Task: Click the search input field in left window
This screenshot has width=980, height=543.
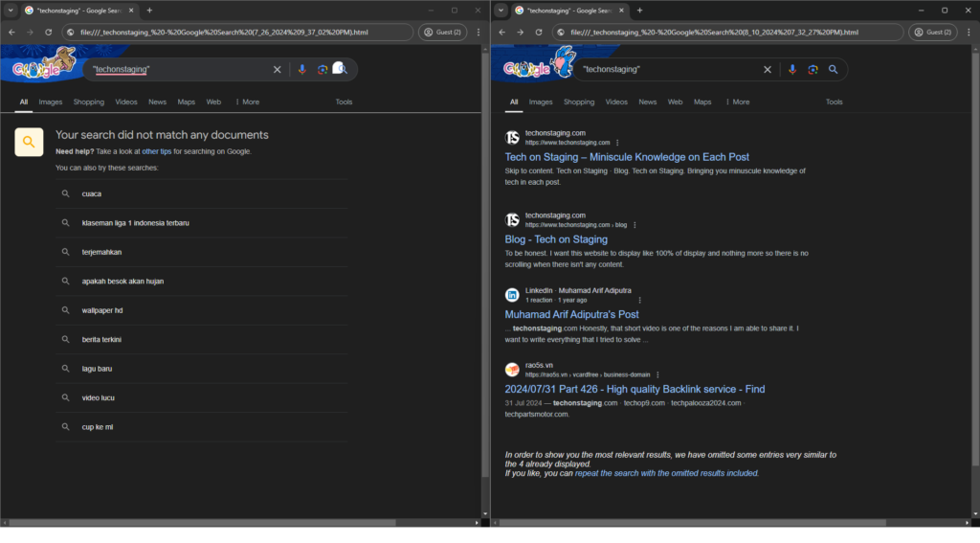Action: pyautogui.click(x=177, y=70)
